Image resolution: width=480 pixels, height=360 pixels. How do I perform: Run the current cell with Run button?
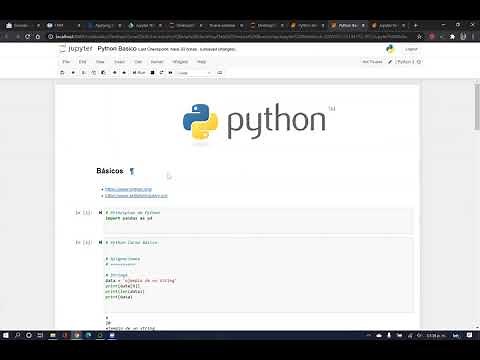(139, 72)
